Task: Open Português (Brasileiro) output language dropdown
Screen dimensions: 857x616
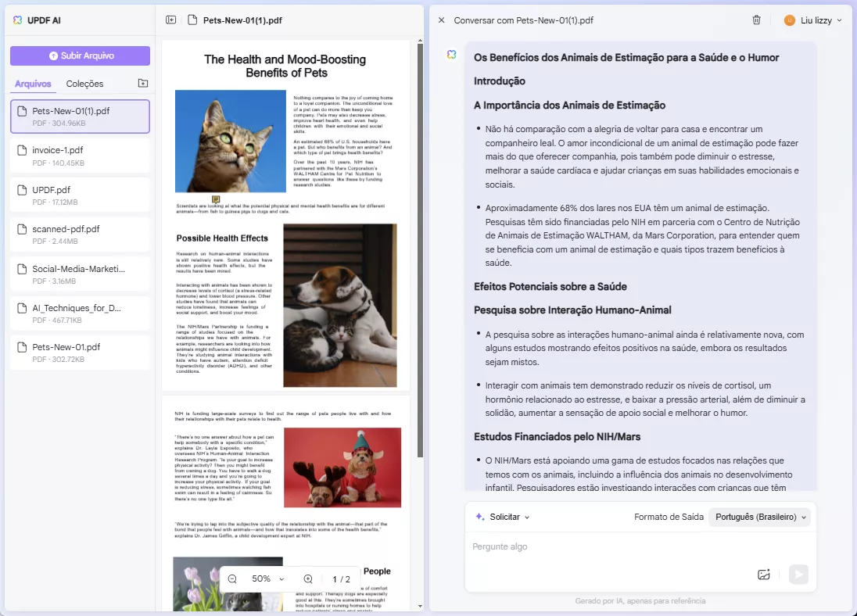Action: pyautogui.click(x=759, y=517)
